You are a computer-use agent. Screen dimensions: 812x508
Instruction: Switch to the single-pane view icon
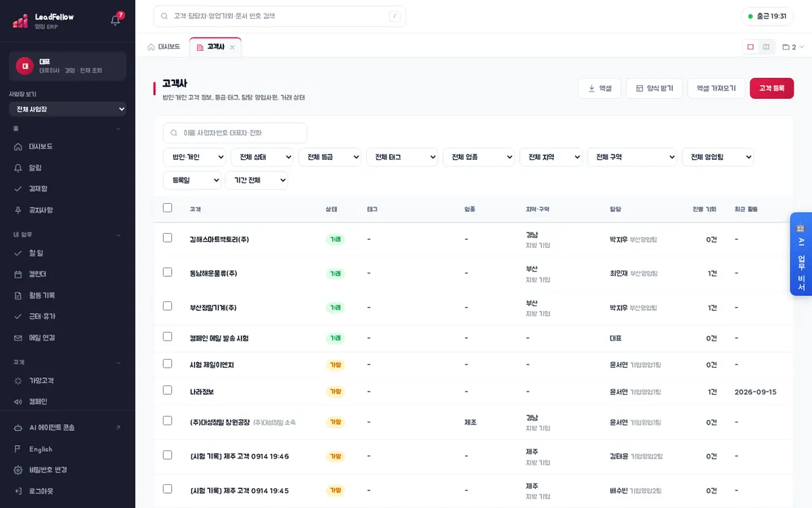click(750, 47)
